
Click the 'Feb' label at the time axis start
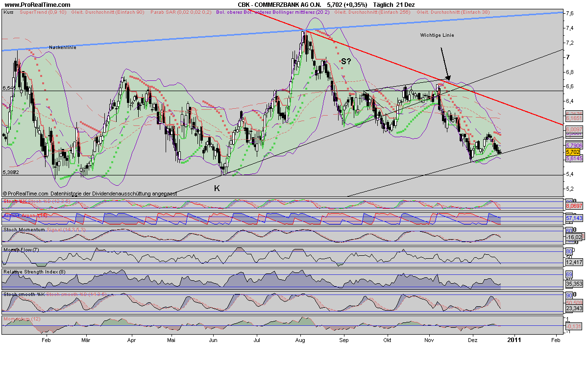coord(46,339)
